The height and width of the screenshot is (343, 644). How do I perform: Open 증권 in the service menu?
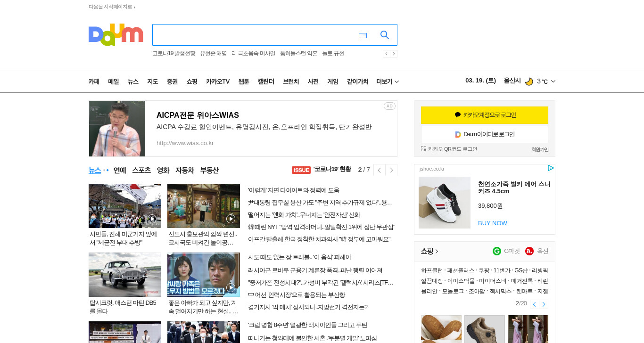(172, 82)
